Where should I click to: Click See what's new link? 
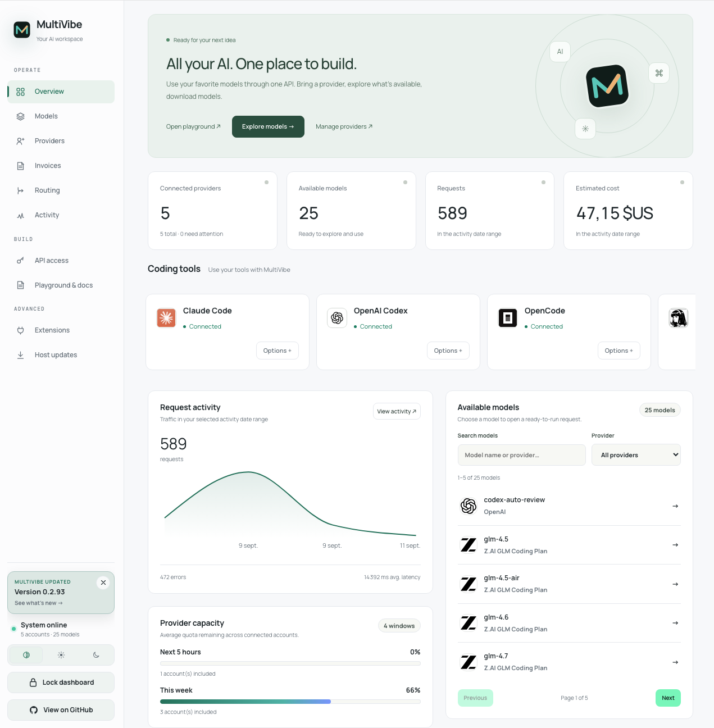pos(39,603)
